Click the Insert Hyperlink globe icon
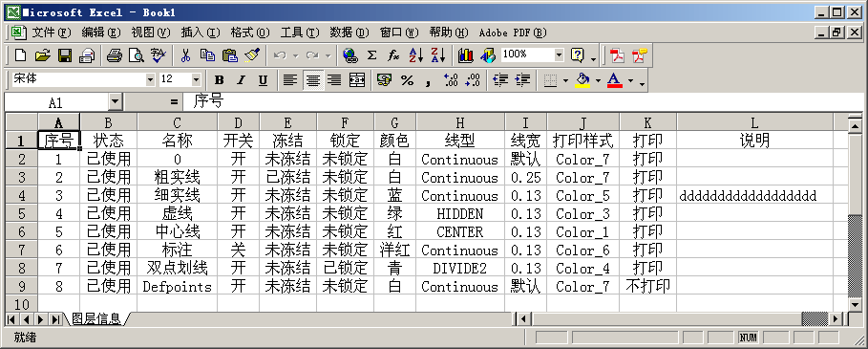 pos(349,55)
